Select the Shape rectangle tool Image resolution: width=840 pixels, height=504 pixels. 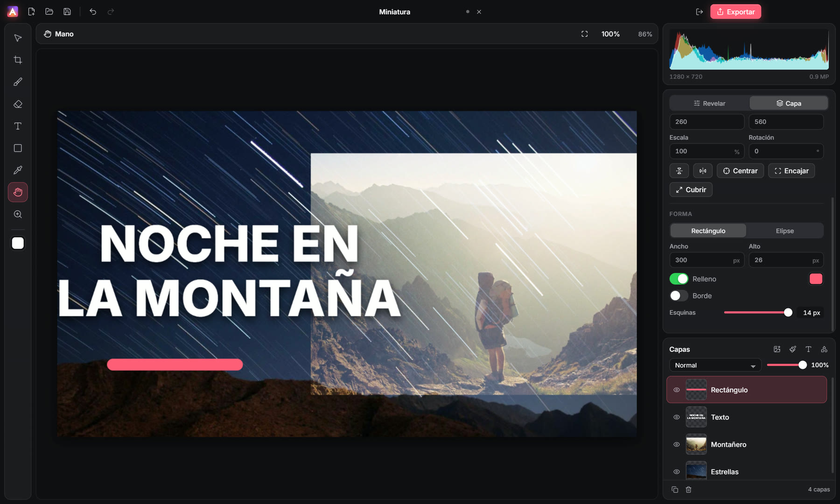(x=18, y=148)
